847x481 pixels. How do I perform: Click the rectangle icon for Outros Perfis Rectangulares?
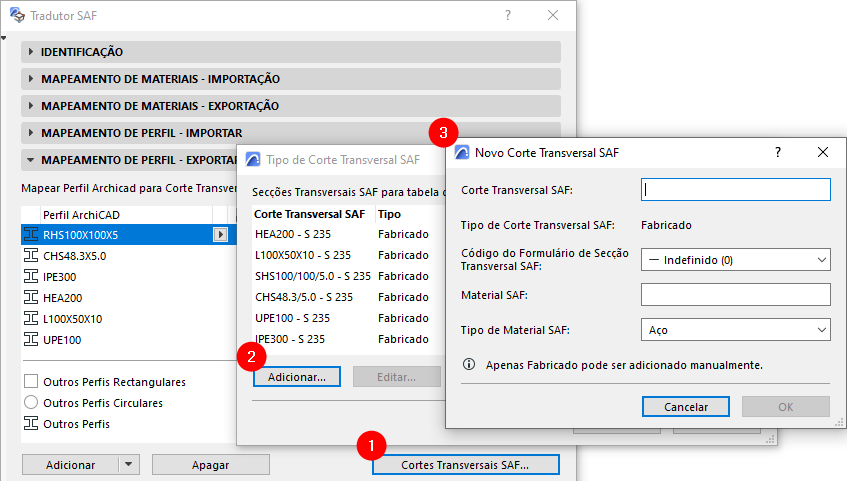(x=31, y=382)
